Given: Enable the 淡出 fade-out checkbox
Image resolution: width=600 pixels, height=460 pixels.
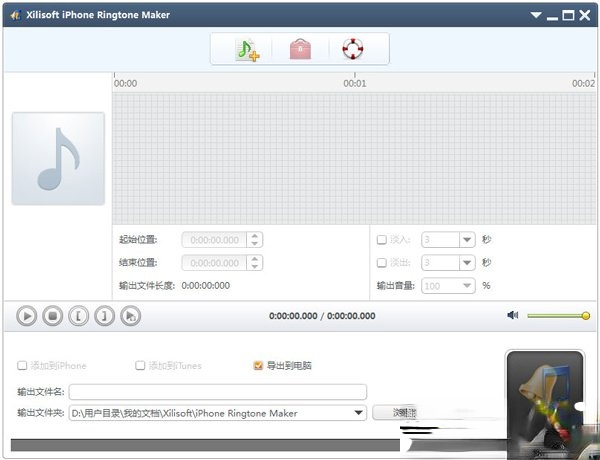Looking at the screenshot, I should (x=382, y=263).
